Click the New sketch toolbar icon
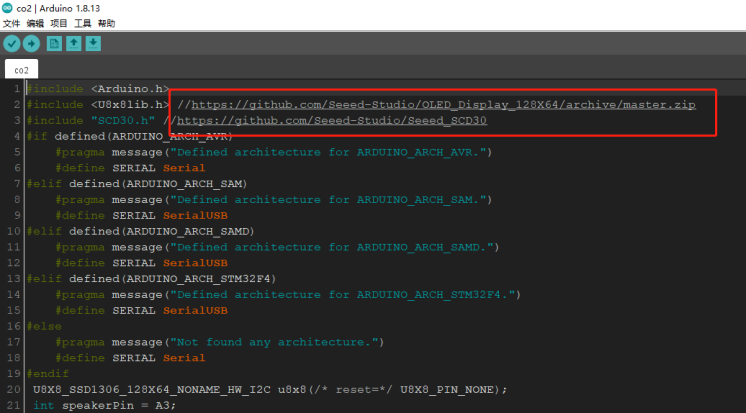 click(x=54, y=44)
